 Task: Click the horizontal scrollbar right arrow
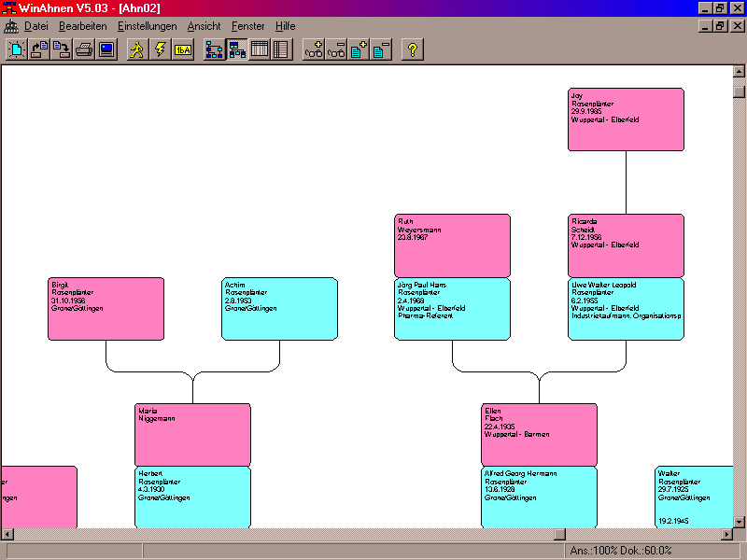(x=725, y=535)
